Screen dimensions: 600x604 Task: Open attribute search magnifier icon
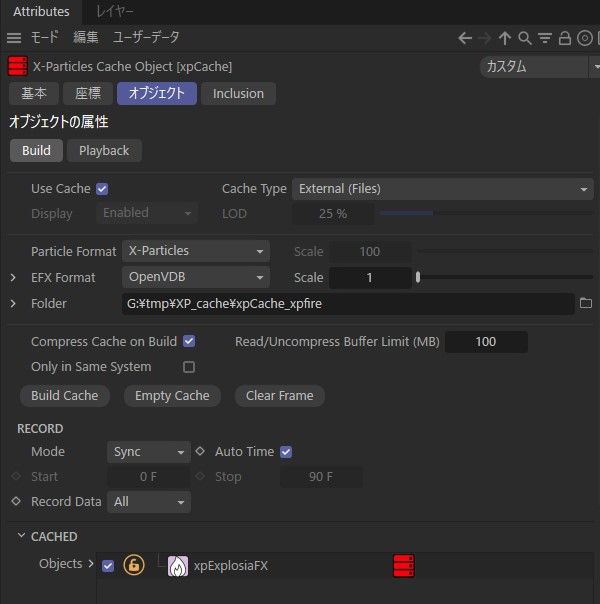click(525, 38)
